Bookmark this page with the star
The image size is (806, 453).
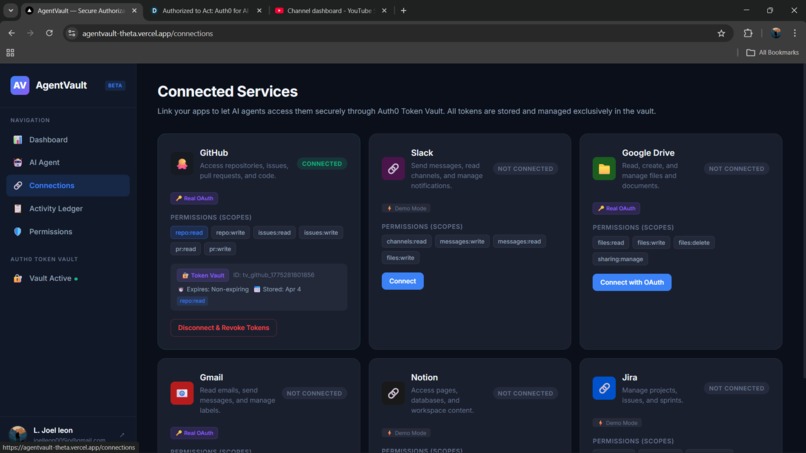click(721, 33)
